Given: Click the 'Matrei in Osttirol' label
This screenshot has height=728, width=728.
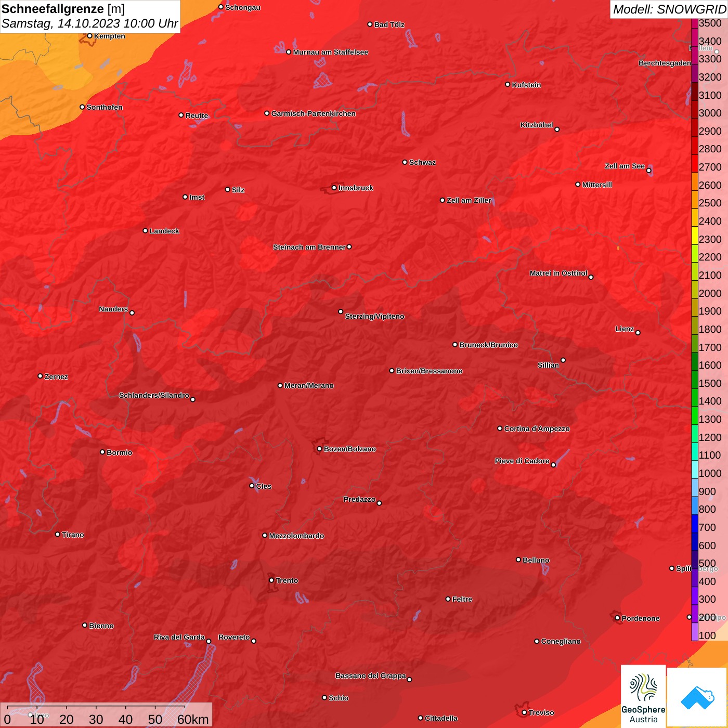Looking at the screenshot, I should 558,273.
